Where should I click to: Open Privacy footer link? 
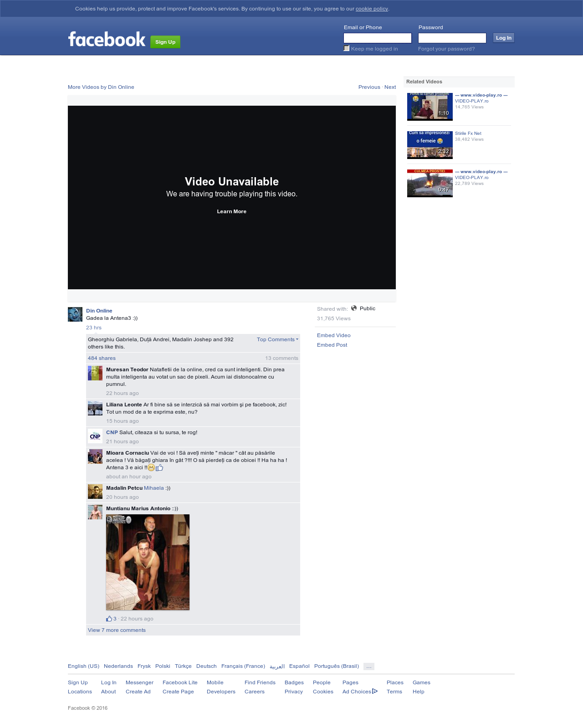pos(294,692)
